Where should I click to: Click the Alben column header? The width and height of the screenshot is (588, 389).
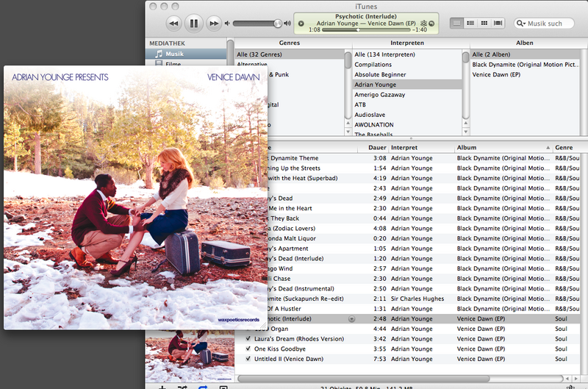pyautogui.click(x=524, y=43)
